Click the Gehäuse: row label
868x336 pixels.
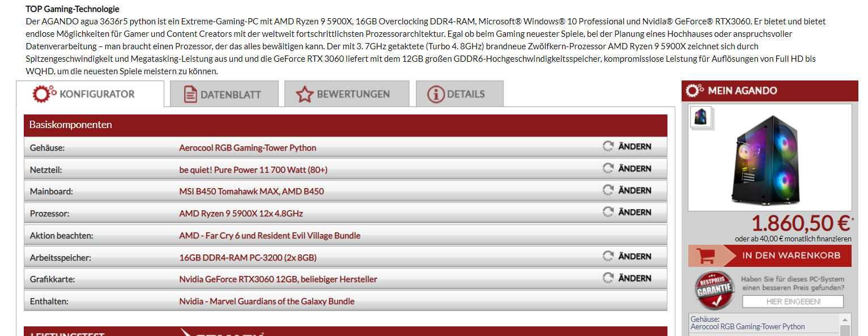point(48,148)
